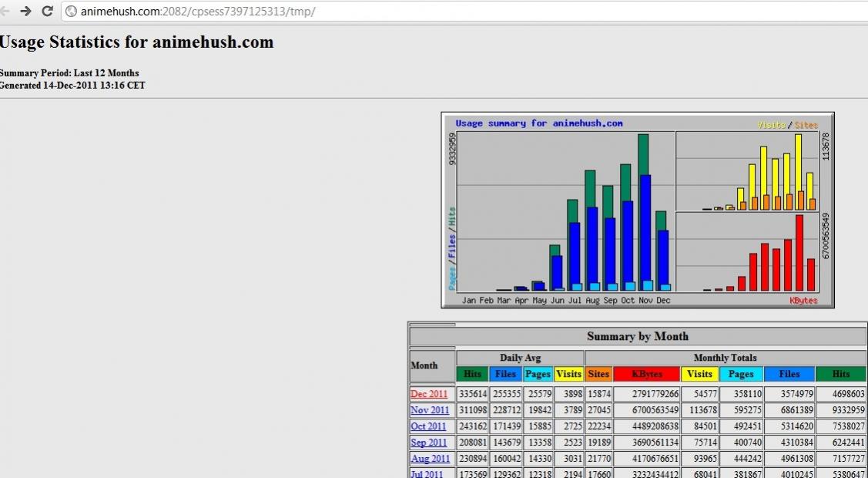The image size is (868, 478).
Task: Click the Oct 2011 sites value 22234
Action: point(598,426)
